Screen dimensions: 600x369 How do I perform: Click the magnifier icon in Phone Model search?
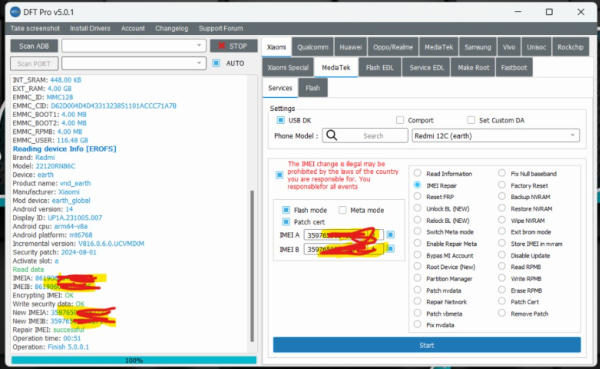point(332,135)
